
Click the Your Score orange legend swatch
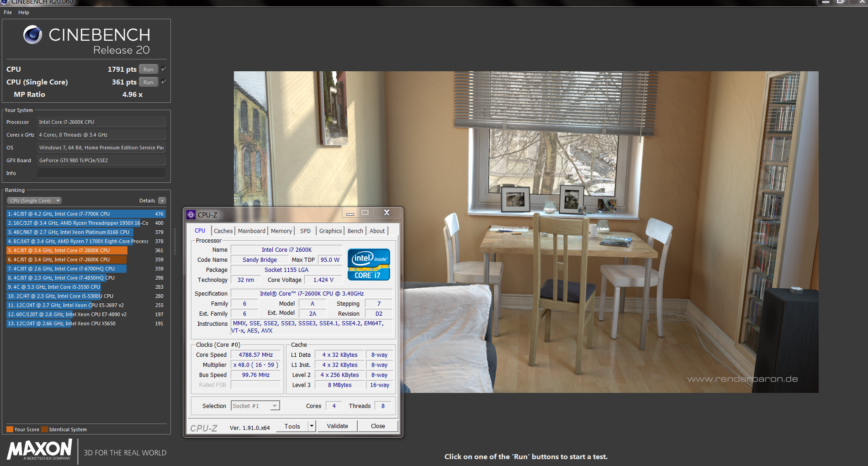point(10,429)
